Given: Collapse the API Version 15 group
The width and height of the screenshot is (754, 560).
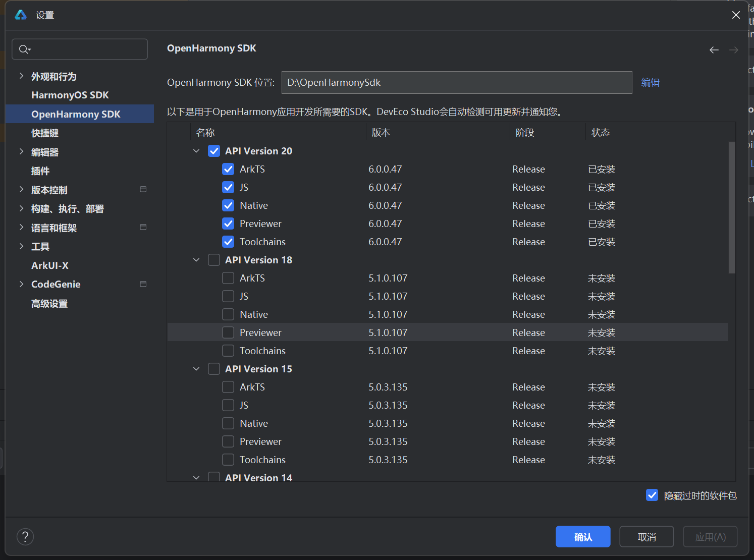Looking at the screenshot, I should pos(196,369).
